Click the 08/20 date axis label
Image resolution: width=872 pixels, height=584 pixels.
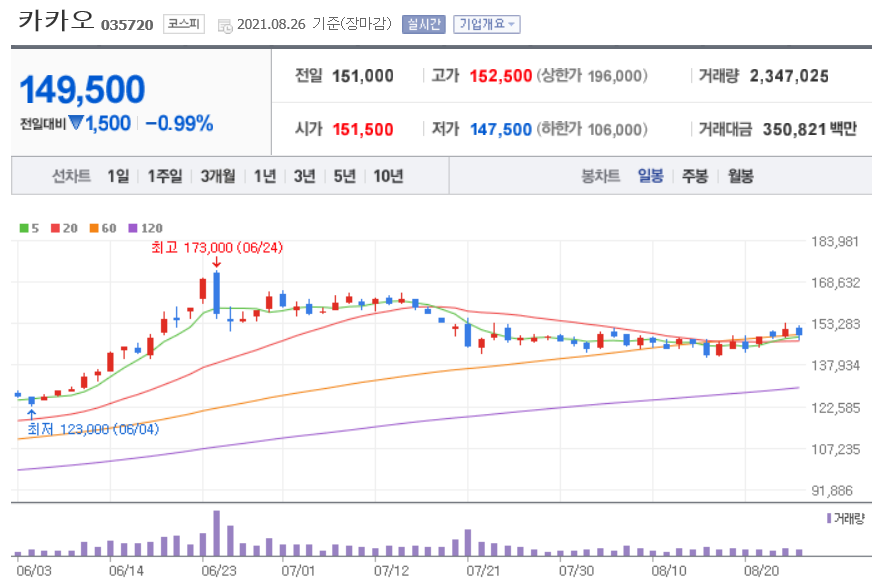pos(762,571)
